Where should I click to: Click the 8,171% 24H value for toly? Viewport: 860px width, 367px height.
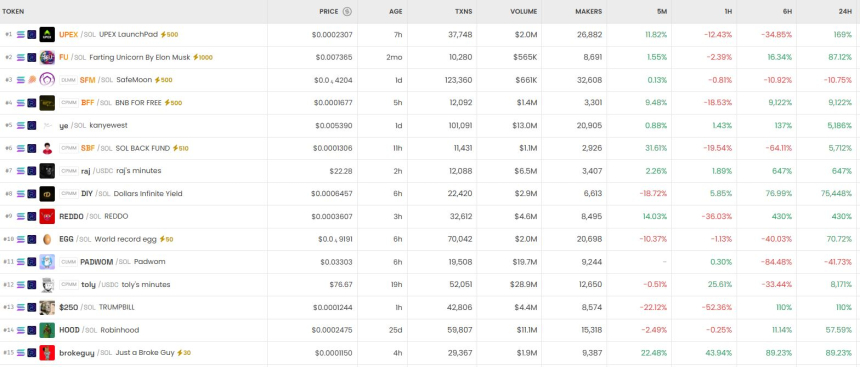pos(841,285)
